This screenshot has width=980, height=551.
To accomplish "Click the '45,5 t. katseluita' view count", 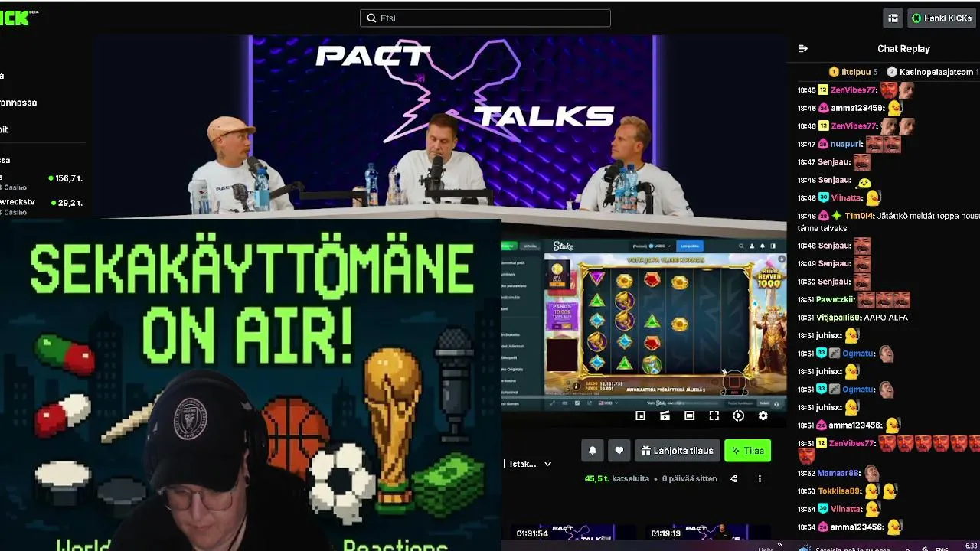I will 617,479.
